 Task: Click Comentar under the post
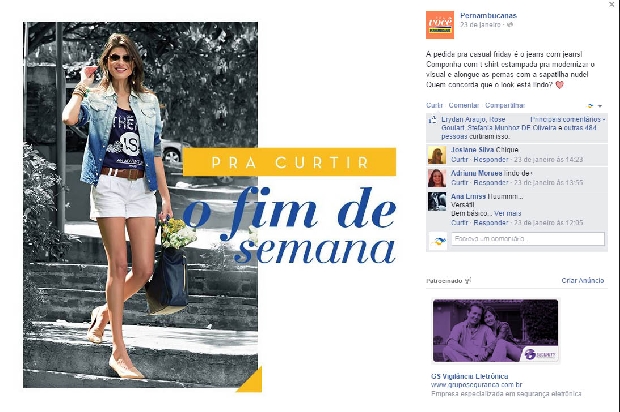(x=463, y=105)
